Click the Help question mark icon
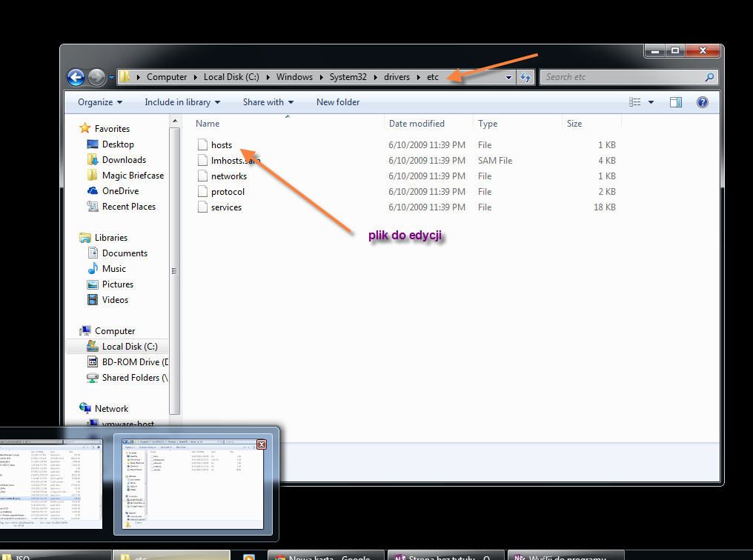Viewport: 753px width, 560px height. click(x=702, y=102)
